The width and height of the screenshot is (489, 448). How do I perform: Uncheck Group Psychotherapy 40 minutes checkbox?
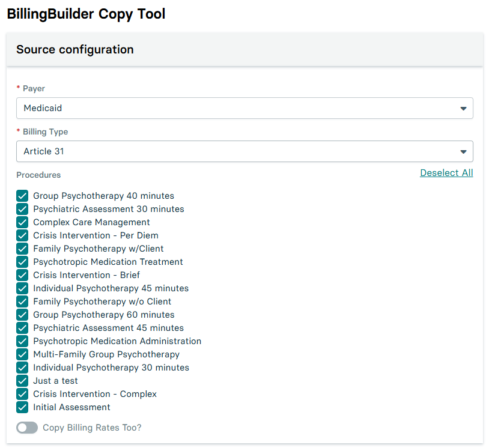22,196
